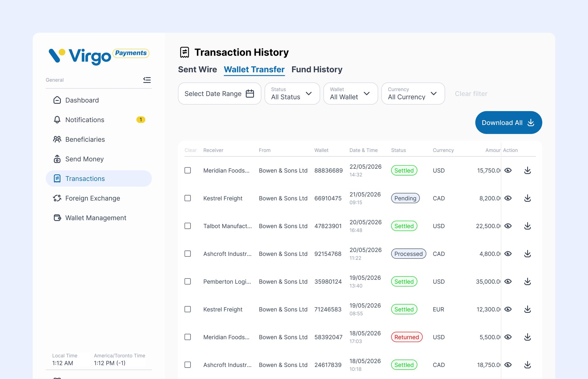Sort by the Date & Time column header
This screenshot has height=379, width=588.
(363, 150)
